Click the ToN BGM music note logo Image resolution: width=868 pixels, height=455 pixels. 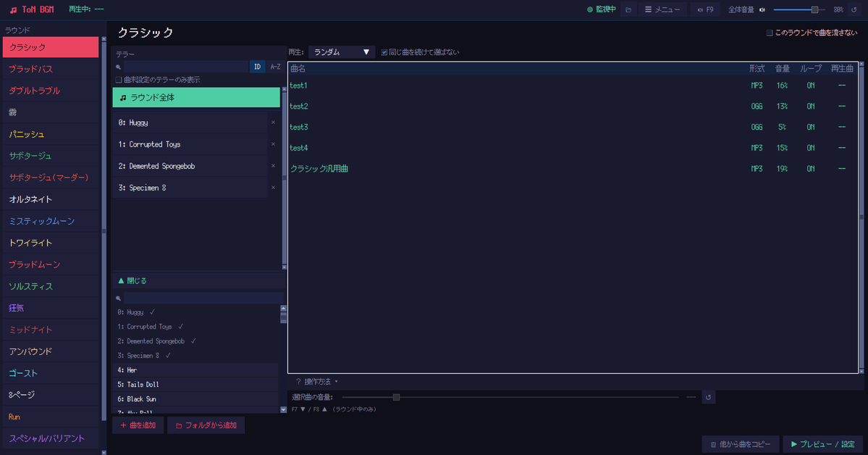tap(13, 10)
